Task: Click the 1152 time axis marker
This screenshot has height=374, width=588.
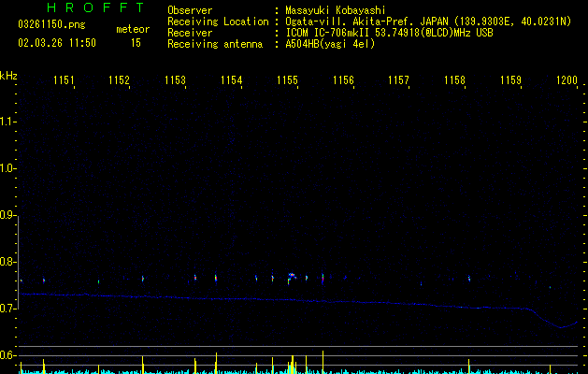Action: coord(119,80)
